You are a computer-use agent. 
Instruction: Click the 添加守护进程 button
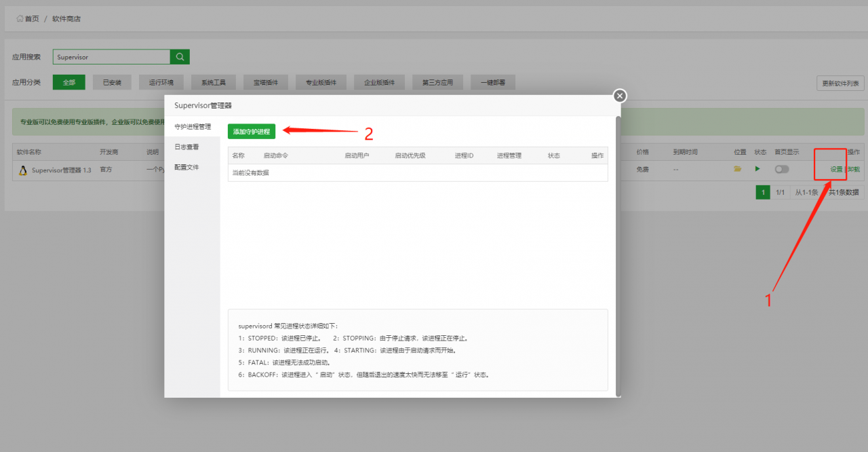tap(252, 131)
